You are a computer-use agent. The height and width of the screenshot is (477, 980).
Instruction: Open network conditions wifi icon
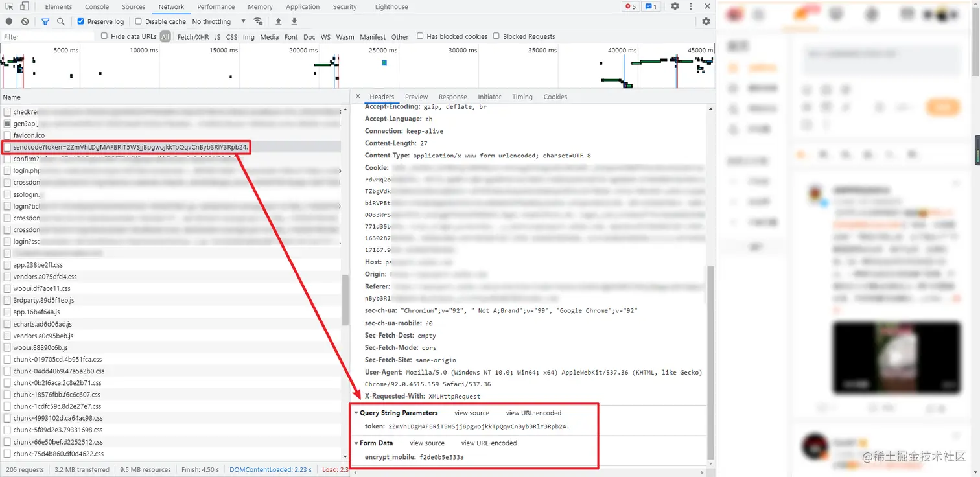tap(258, 21)
